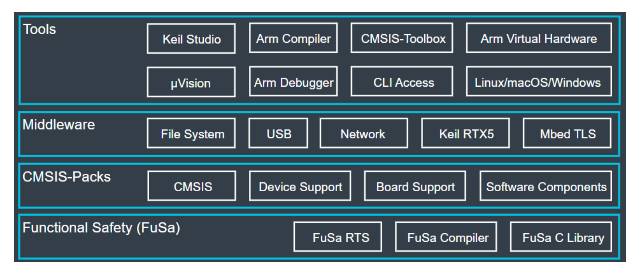Screen dimensions: 644x277
Task: Click the Keil RTX5 box
Action: [x=465, y=133]
